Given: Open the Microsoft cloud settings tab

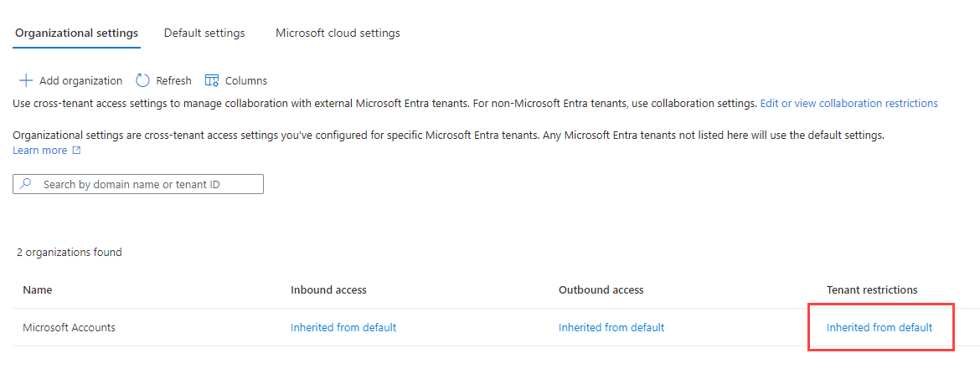Looking at the screenshot, I should 338,33.
